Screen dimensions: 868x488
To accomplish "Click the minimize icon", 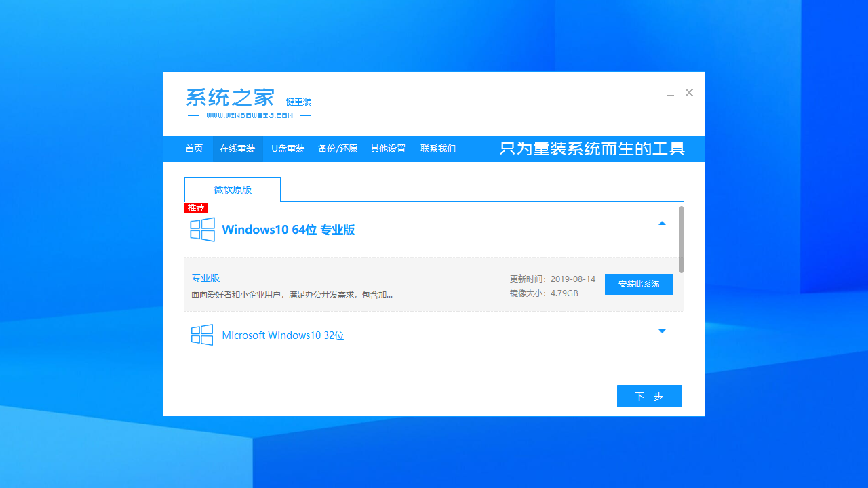I will [670, 95].
